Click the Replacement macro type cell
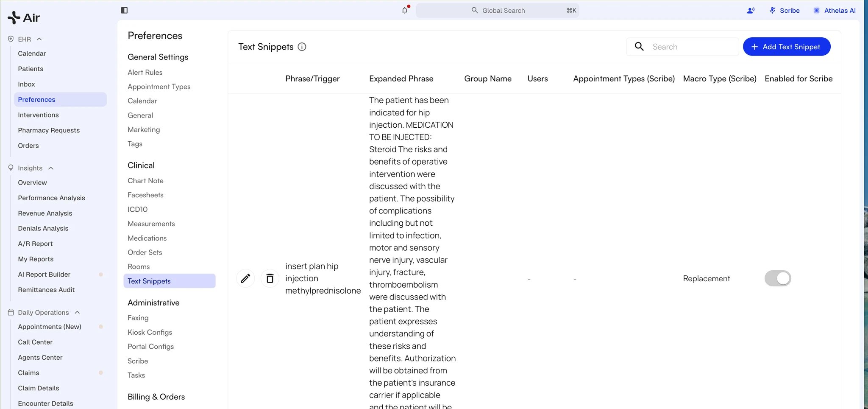868x409 pixels. coord(706,279)
